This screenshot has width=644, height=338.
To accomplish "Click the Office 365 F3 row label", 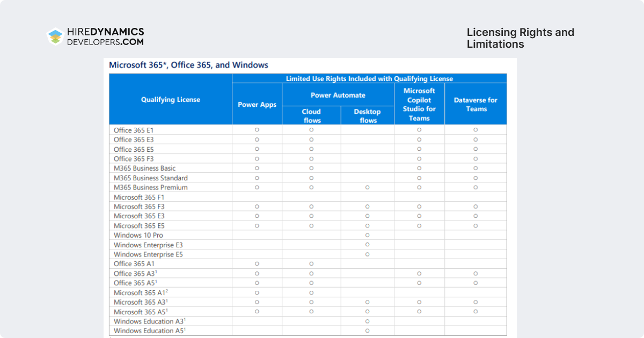I will click(x=134, y=159).
